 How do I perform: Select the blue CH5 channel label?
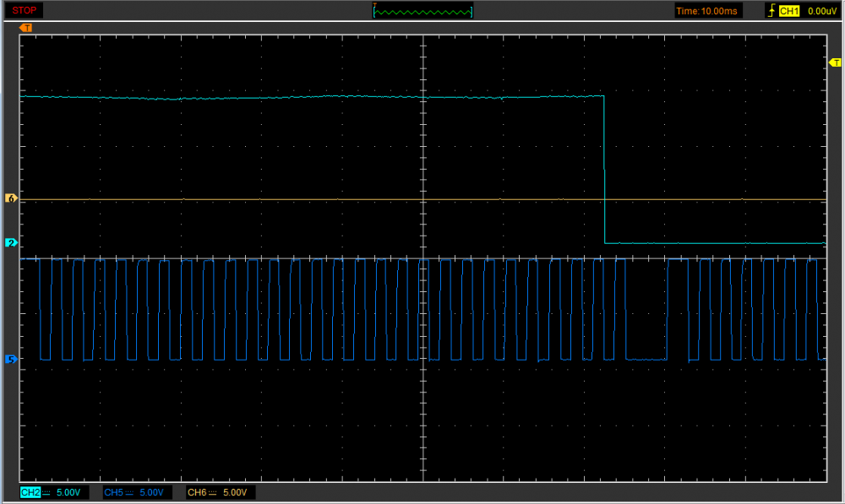(113, 492)
